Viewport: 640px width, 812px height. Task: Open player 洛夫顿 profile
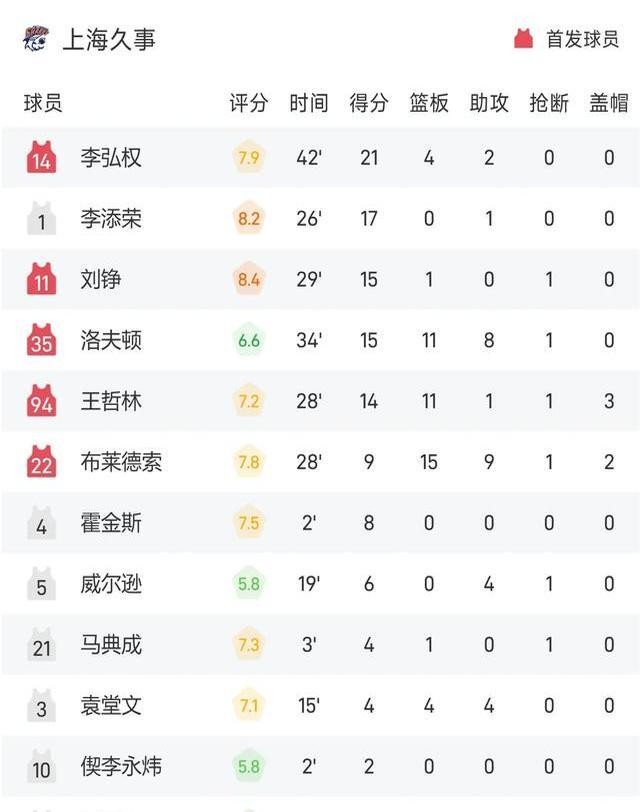pos(111,340)
